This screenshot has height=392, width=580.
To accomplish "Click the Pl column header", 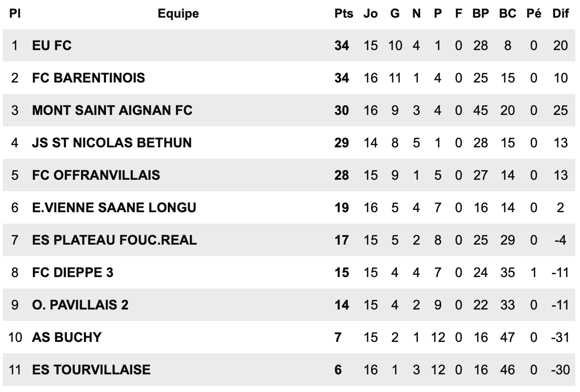I will [15, 14].
